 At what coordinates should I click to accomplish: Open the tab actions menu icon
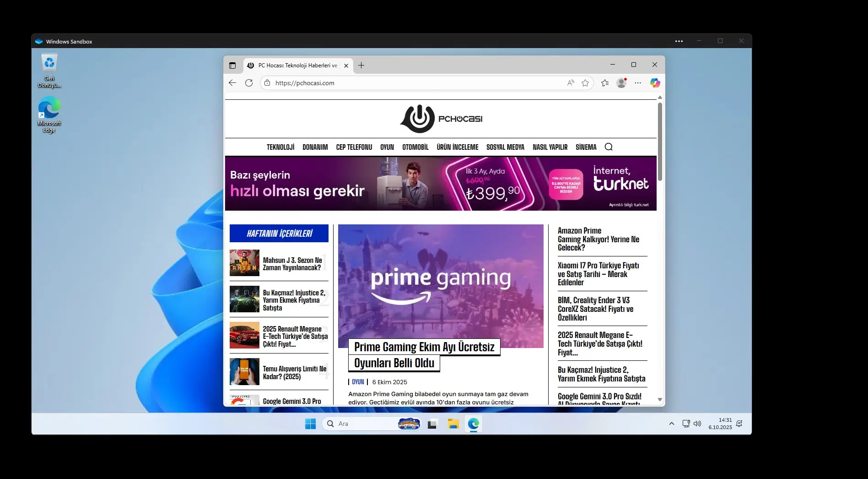pos(232,65)
